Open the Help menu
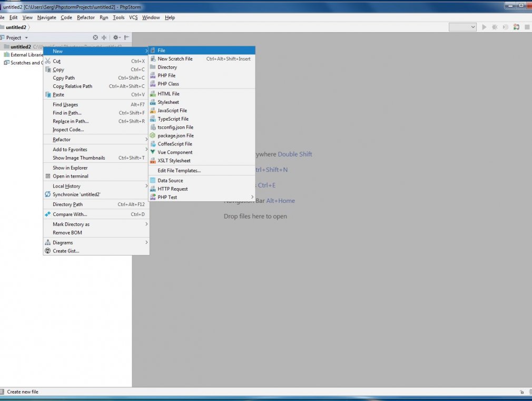The width and height of the screenshot is (532, 401). [170, 17]
